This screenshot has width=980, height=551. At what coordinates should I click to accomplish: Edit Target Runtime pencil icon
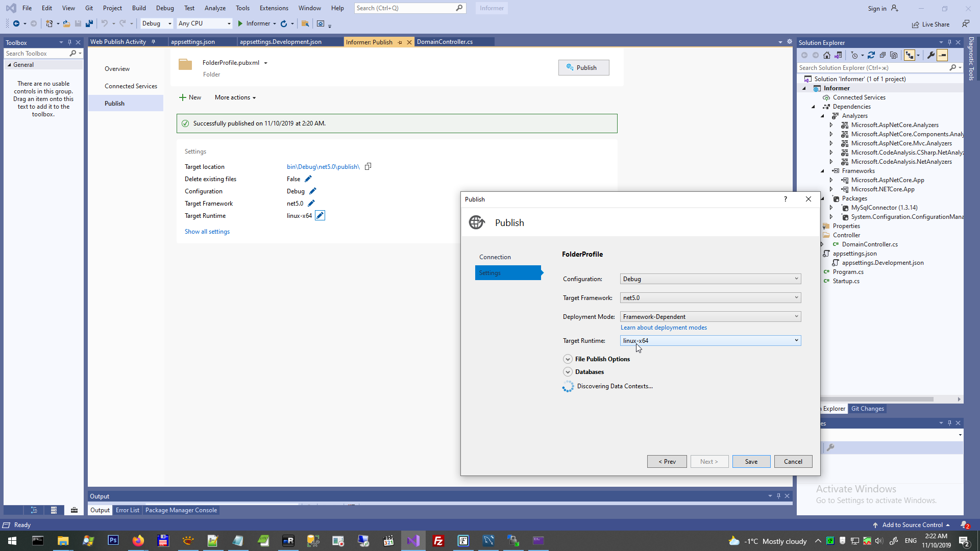coord(320,216)
